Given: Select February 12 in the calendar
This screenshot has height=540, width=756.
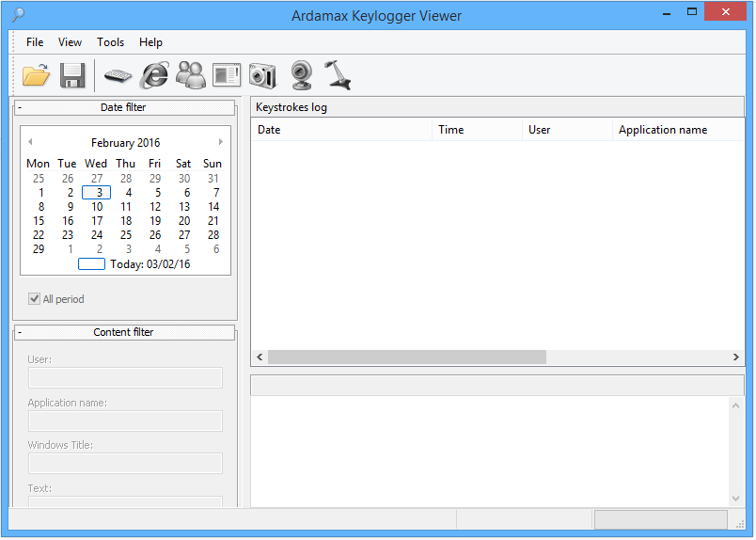Looking at the screenshot, I should point(155,207).
